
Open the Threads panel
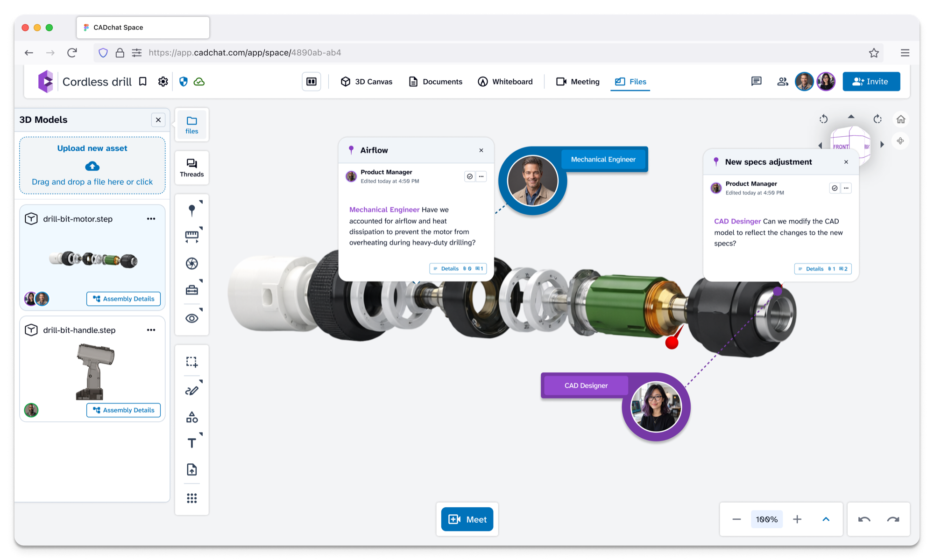coord(191,168)
